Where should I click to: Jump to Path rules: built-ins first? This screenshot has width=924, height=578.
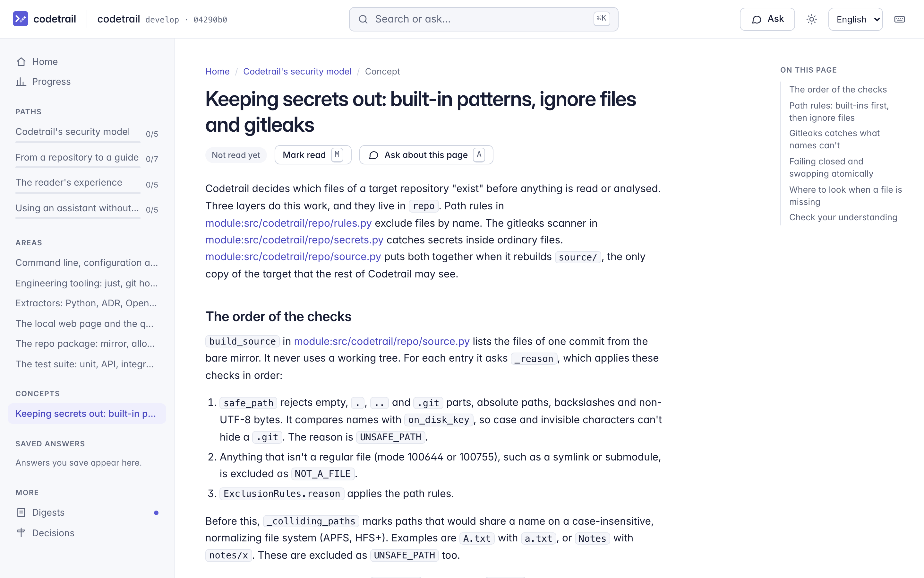tap(839, 112)
